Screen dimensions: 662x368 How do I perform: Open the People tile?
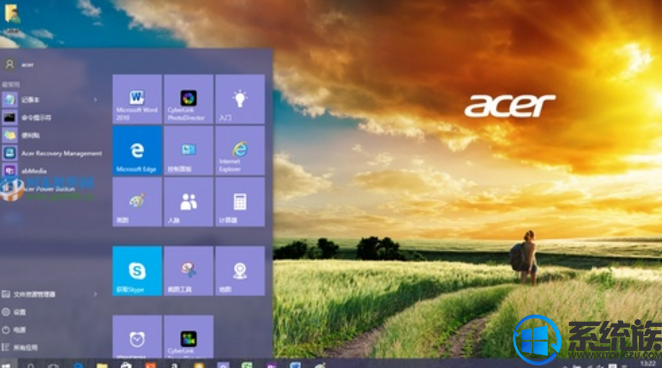(x=188, y=202)
